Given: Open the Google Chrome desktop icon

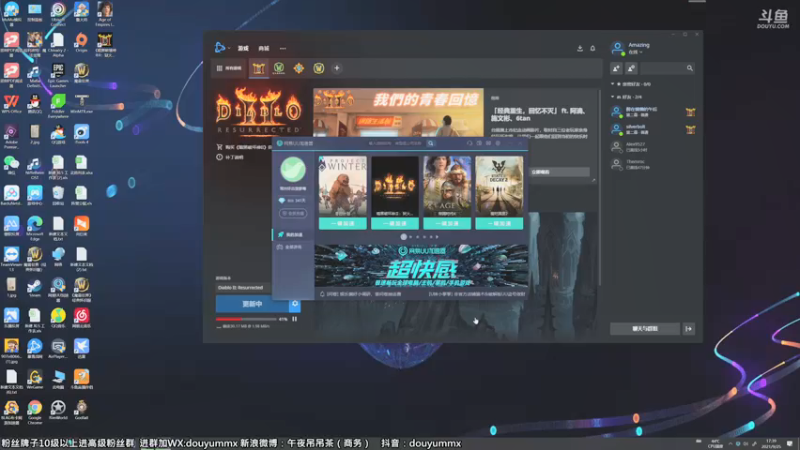Looking at the screenshot, I should coord(35,412).
